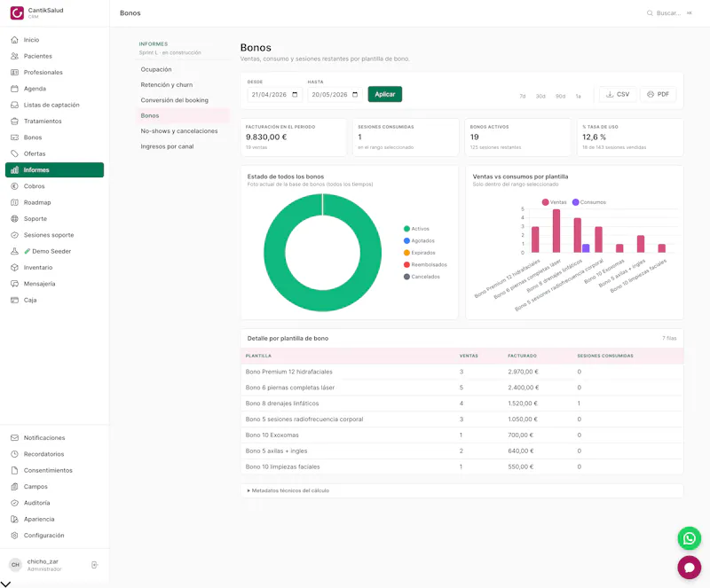Image resolution: width=710 pixels, height=588 pixels.
Task: Open Inventario box icon in sidebar
Action: (x=14, y=268)
